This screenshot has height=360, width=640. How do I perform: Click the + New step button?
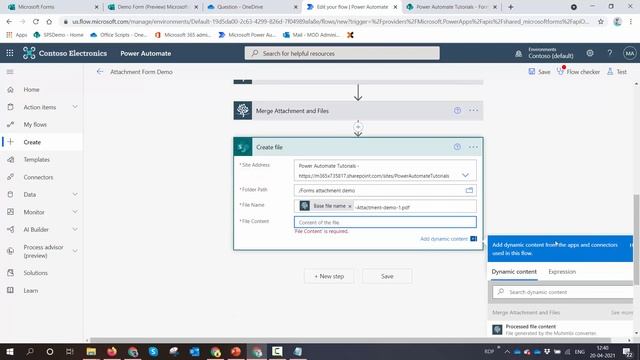[x=329, y=276]
